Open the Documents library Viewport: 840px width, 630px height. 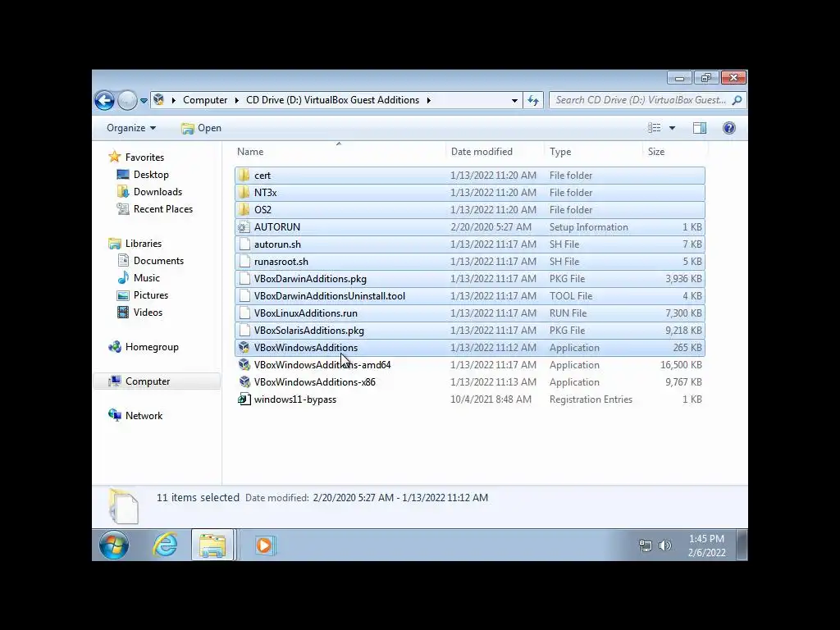tap(158, 260)
